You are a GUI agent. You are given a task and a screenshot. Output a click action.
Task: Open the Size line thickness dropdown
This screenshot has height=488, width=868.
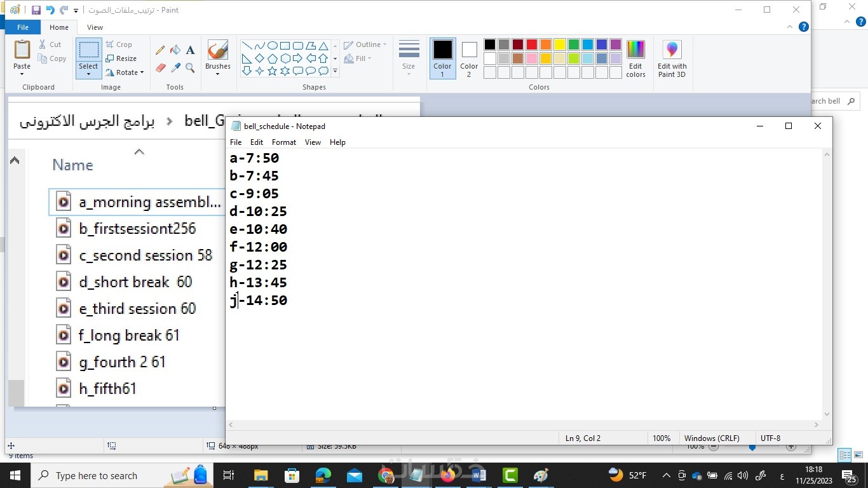pyautogui.click(x=409, y=58)
